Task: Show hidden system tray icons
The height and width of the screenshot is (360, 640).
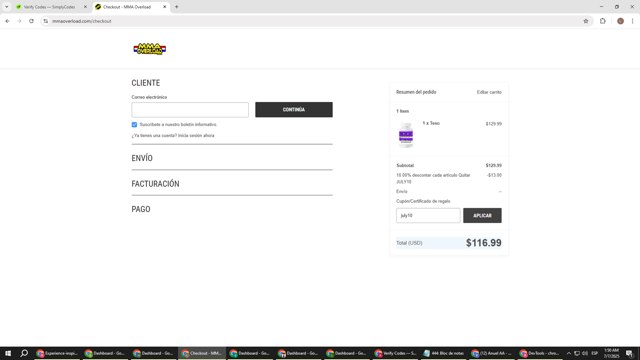Action: [x=569, y=353]
